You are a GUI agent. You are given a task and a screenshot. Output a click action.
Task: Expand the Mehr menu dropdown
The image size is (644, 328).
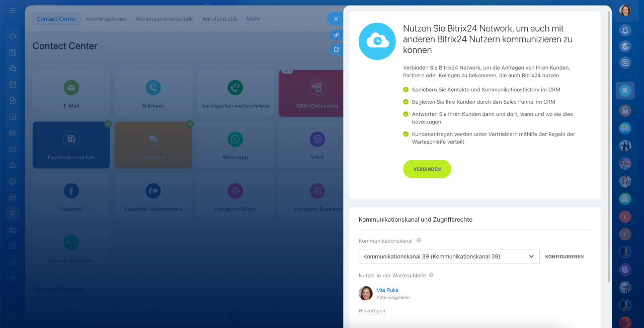tap(255, 19)
